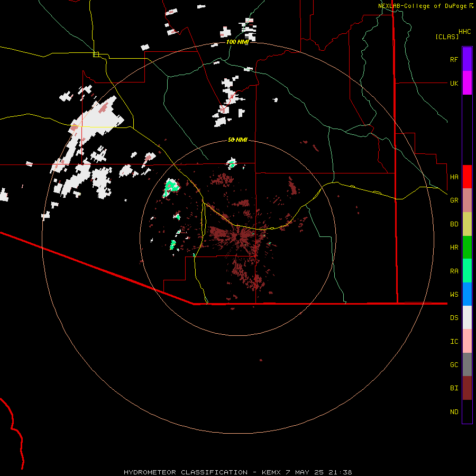Click the GC gray legend swatch
The image size is (476, 476).
pyautogui.click(x=467, y=364)
